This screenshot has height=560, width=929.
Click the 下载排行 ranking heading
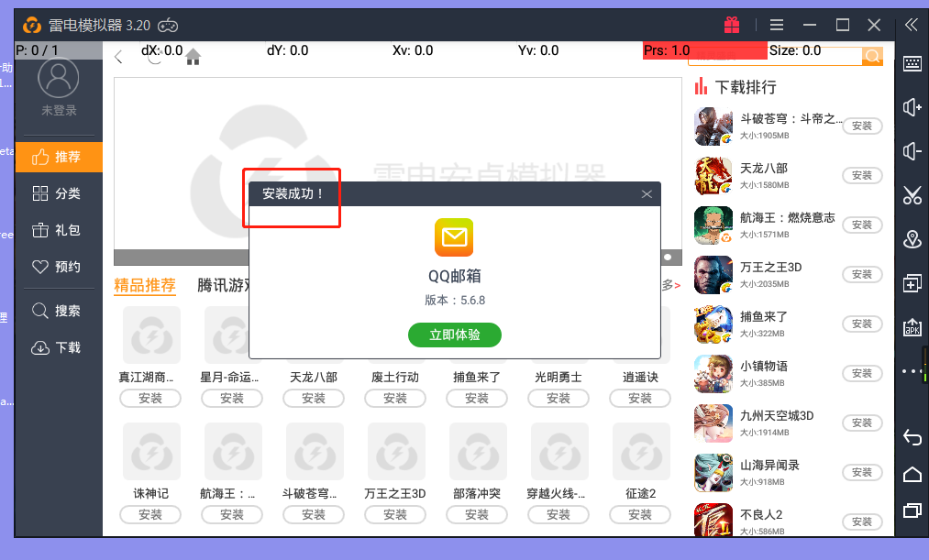[746, 88]
